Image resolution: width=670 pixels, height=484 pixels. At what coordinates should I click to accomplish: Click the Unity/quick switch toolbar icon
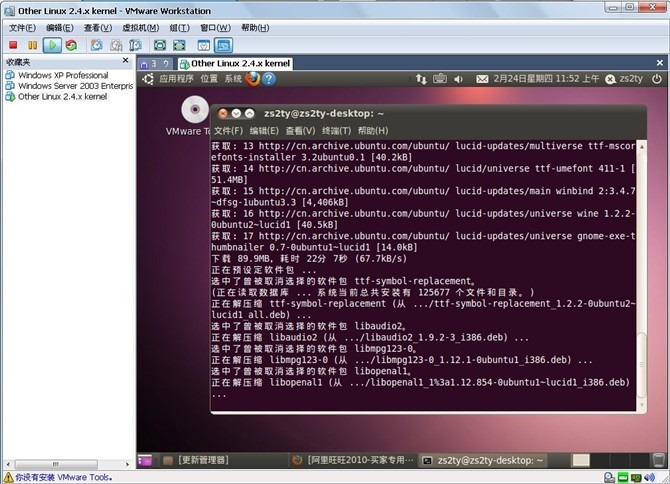click(x=179, y=45)
